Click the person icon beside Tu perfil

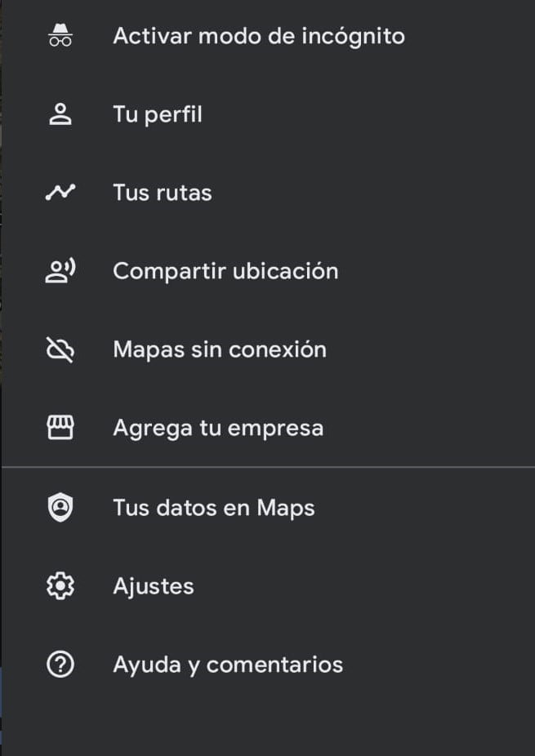(60, 114)
